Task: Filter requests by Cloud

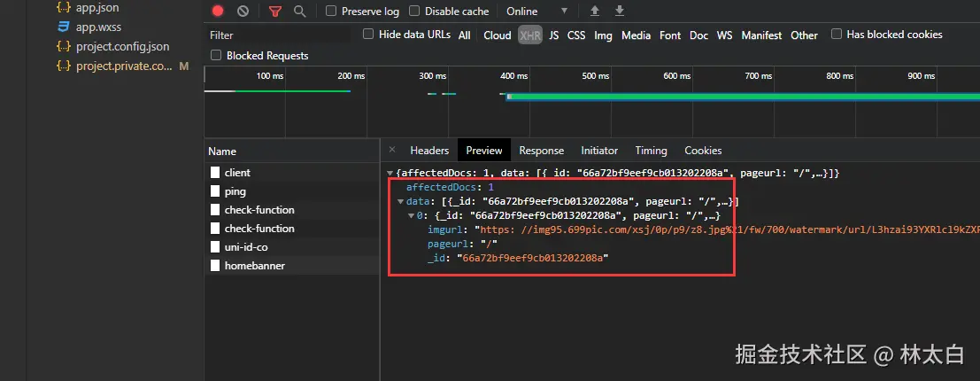Action: click(498, 35)
